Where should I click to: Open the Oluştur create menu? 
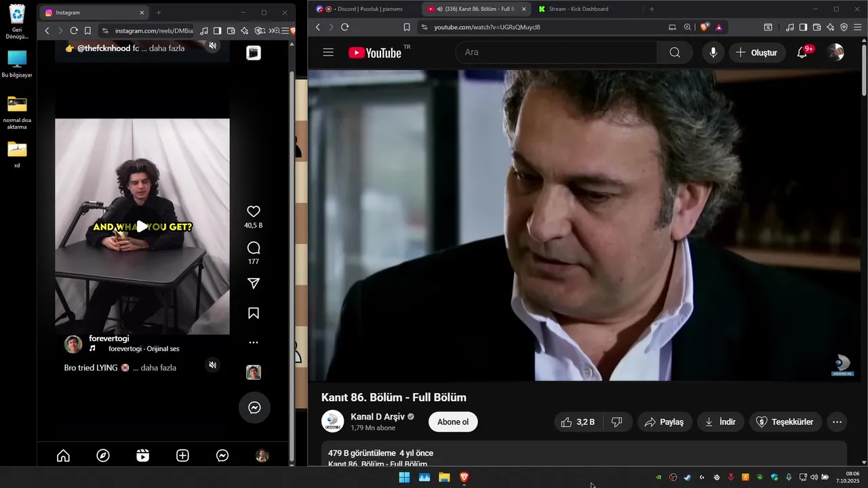coord(757,52)
